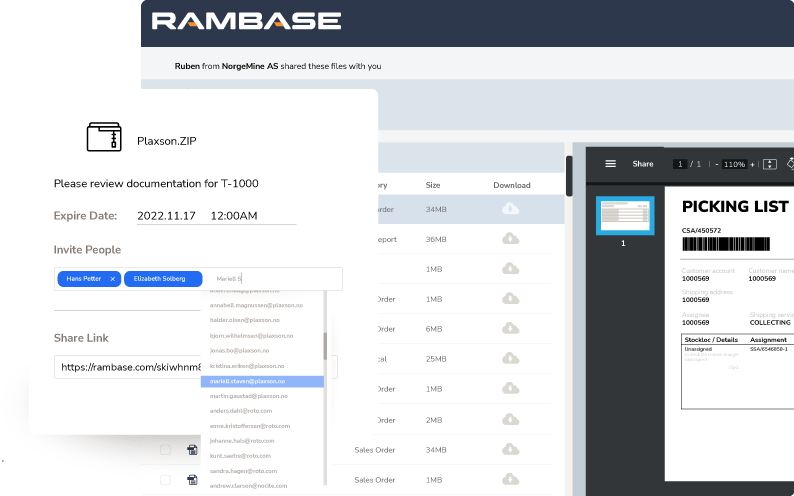Image resolution: width=794 pixels, height=496 pixels.
Task: Click the PDF page number field
Action: [680, 164]
